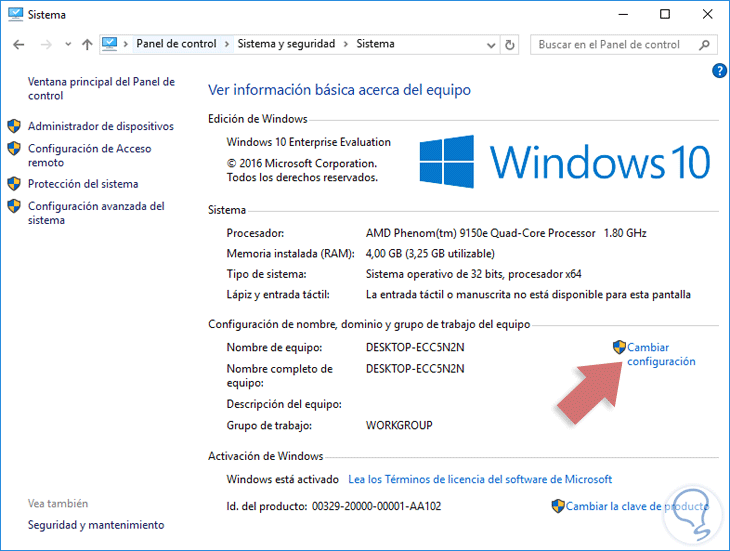The height and width of the screenshot is (551, 730).
Task: Click shield icon beside Configuración de Acceso remoto
Action: coord(14,148)
